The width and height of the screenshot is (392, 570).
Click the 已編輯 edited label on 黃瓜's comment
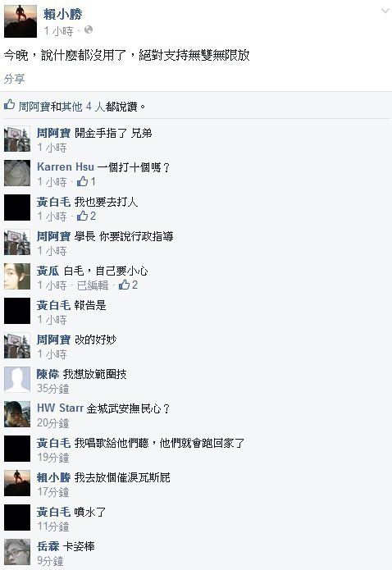pos(93,285)
